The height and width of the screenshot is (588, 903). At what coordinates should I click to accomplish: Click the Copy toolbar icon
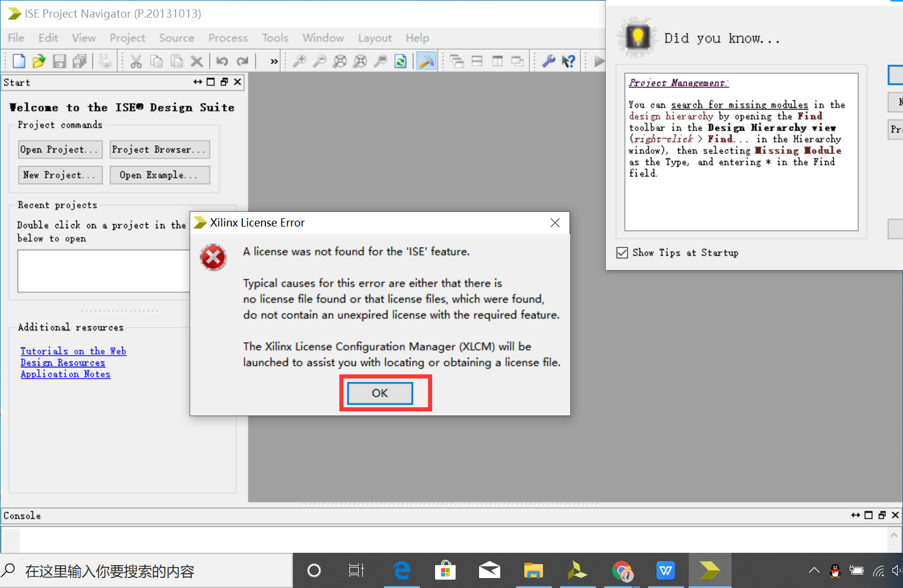[x=156, y=61]
